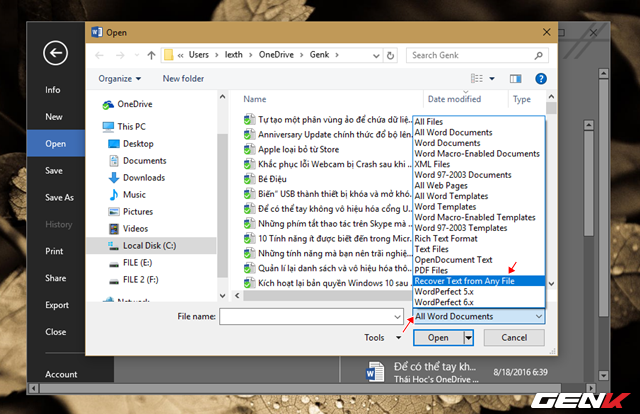Viewport: 640px width, 414px height.
Task: Click the Pictures icon
Action: coord(113,211)
